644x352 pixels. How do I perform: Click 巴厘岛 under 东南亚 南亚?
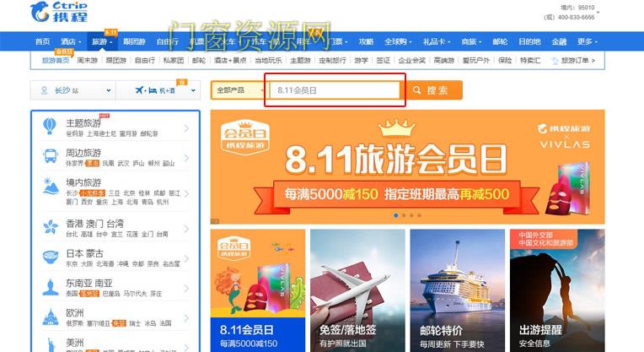tap(111, 294)
